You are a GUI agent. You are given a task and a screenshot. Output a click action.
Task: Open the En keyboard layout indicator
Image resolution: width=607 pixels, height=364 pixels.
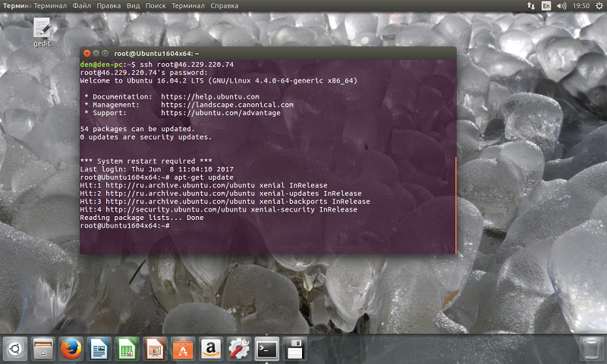pyautogui.click(x=546, y=6)
